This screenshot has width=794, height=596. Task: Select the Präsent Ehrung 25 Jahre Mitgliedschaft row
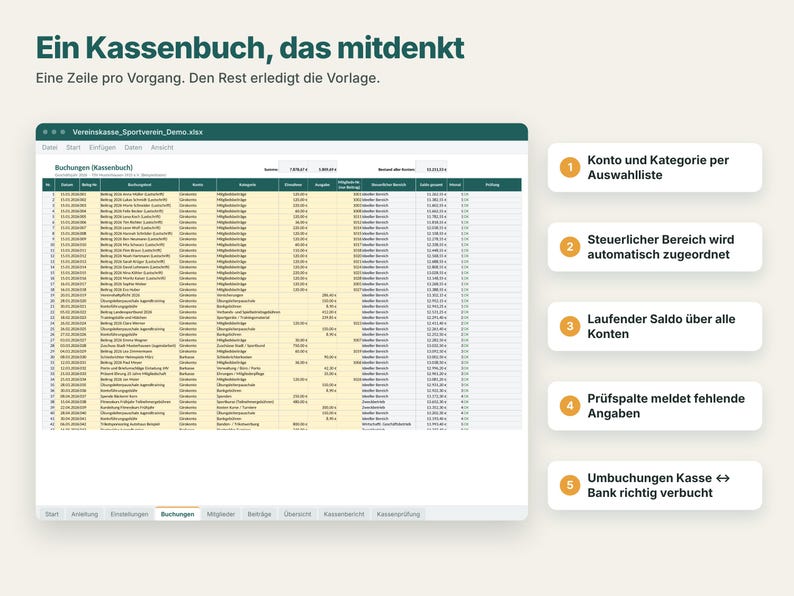coord(282,374)
